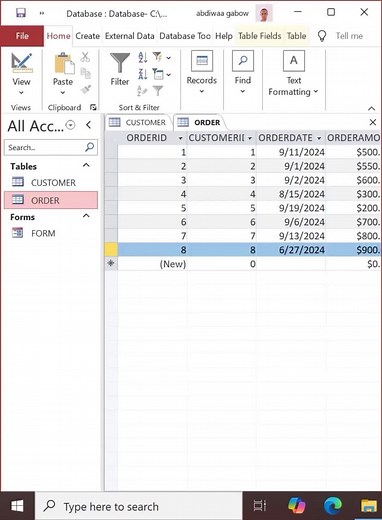Click the user profile picture

[x=264, y=13]
